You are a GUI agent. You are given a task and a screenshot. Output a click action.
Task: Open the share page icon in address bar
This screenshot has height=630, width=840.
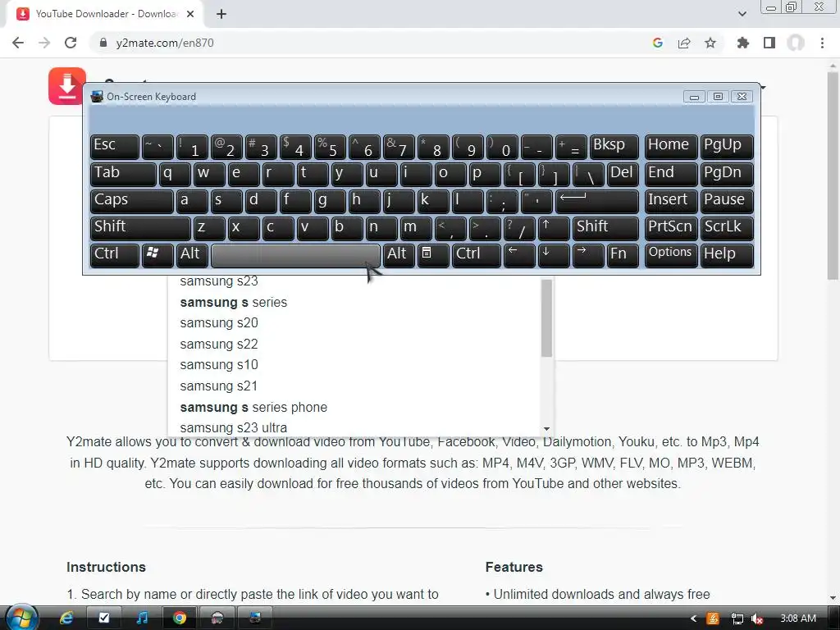coord(684,43)
